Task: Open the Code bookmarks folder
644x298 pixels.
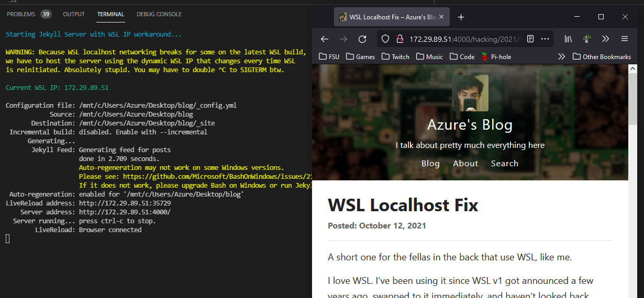Action: pyautogui.click(x=462, y=56)
